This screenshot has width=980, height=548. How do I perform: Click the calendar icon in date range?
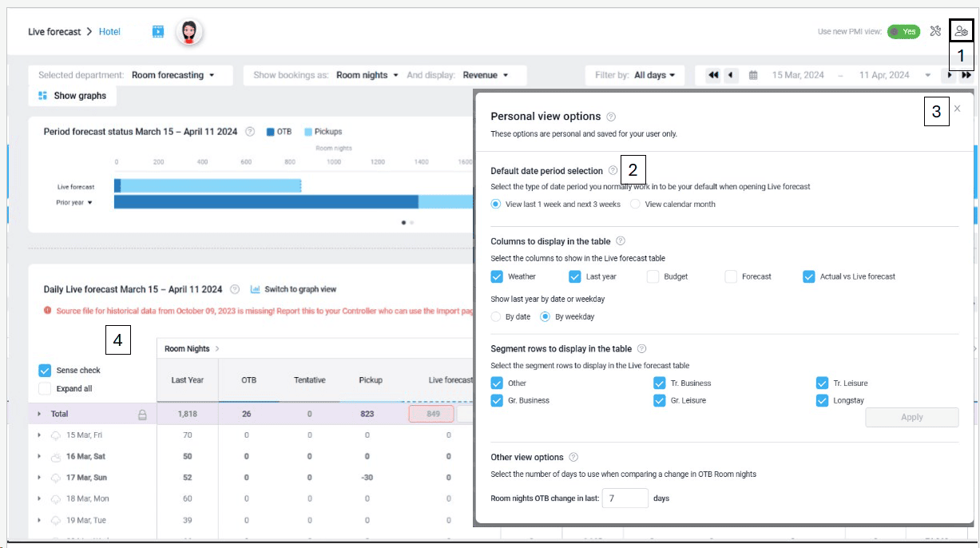[x=753, y=75]
